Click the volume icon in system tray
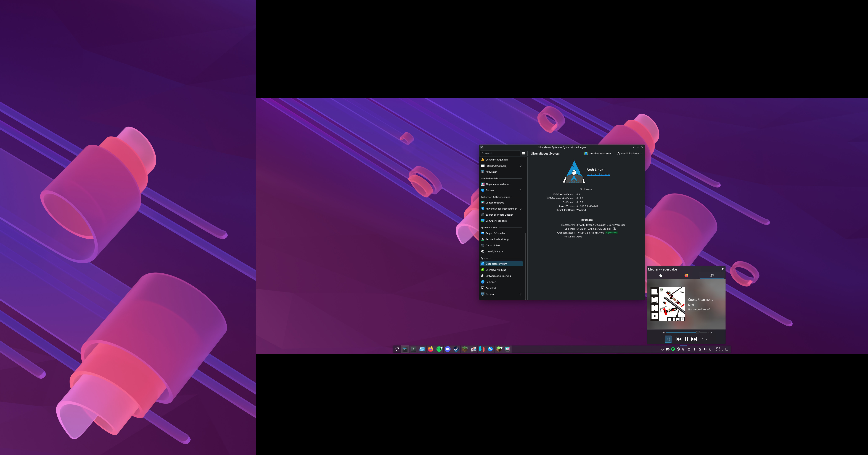This screenshot has width=868, height=455. click(x=705, y=349)
